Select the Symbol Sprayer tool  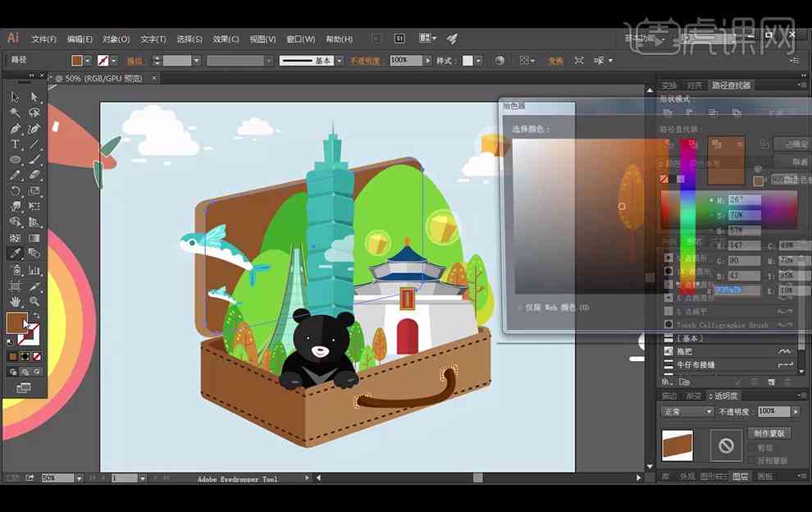coord(15,270)
